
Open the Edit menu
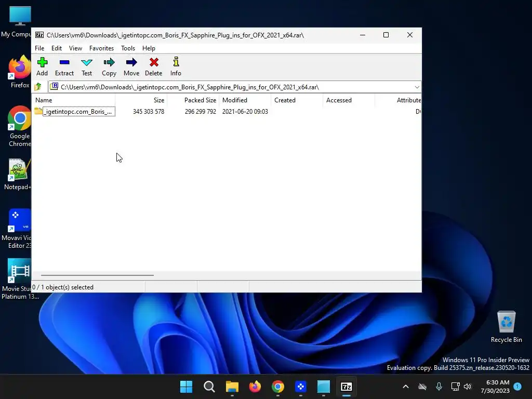pyautogui.click(x=56, y=48)
